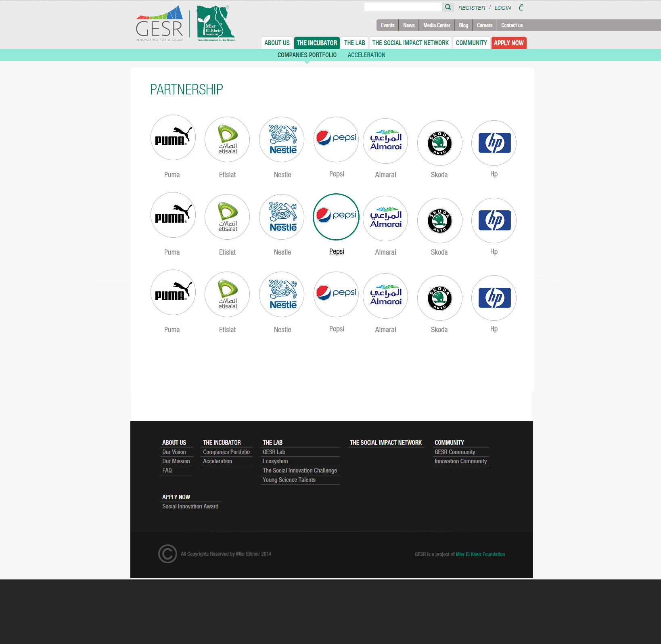Image resolution: width=661 pixels, height=644 pixels.
Task: Select the Companies Portfolio sub-menu item
Action: pos(307,55)
